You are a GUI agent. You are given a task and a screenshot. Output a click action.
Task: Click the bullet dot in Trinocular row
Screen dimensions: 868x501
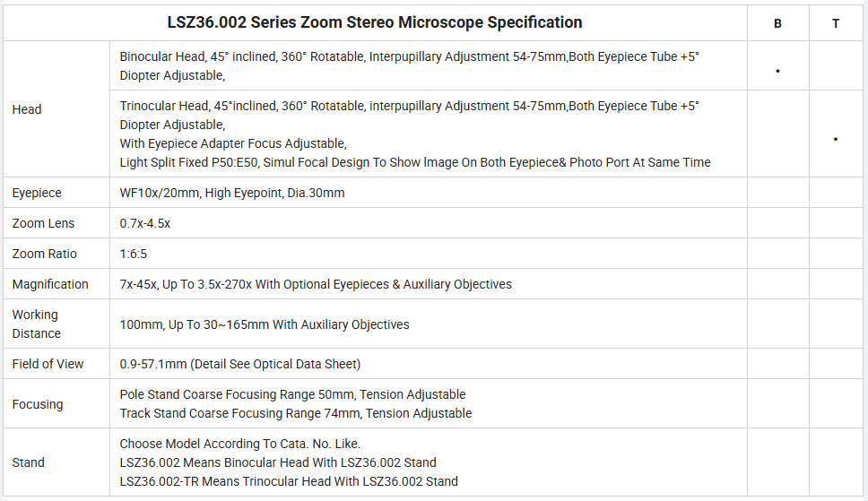(836, 139)
